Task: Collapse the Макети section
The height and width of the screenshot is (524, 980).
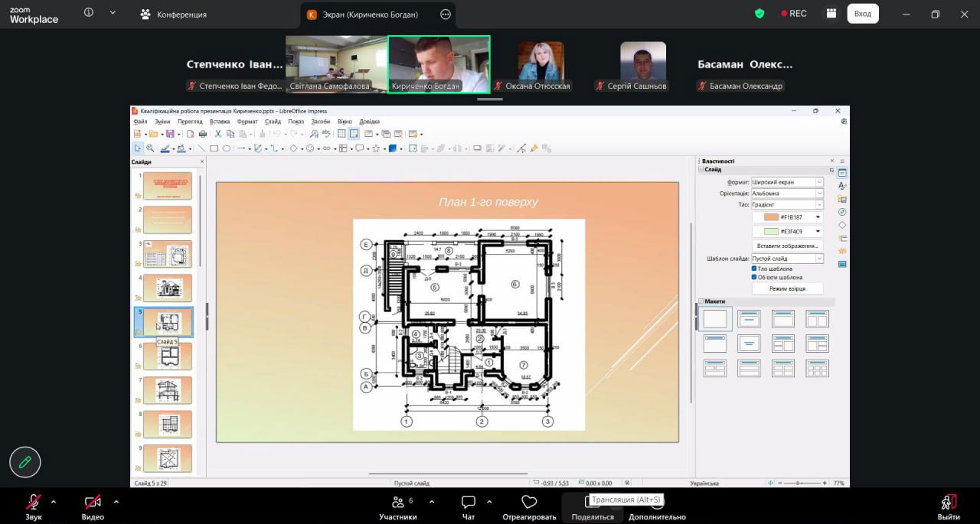Action: (701, 301)
